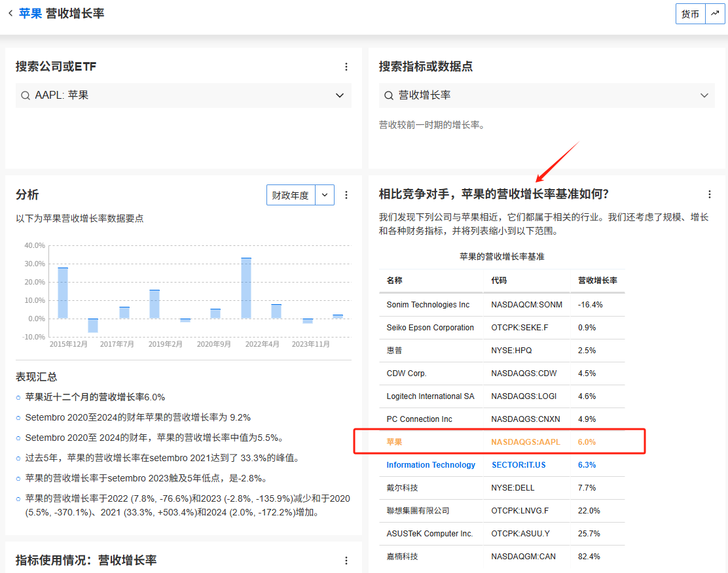This screenshot has height=573, width=728.
Task: Click the NYSE:DELL ticker cell
Action: coord(513,487)
